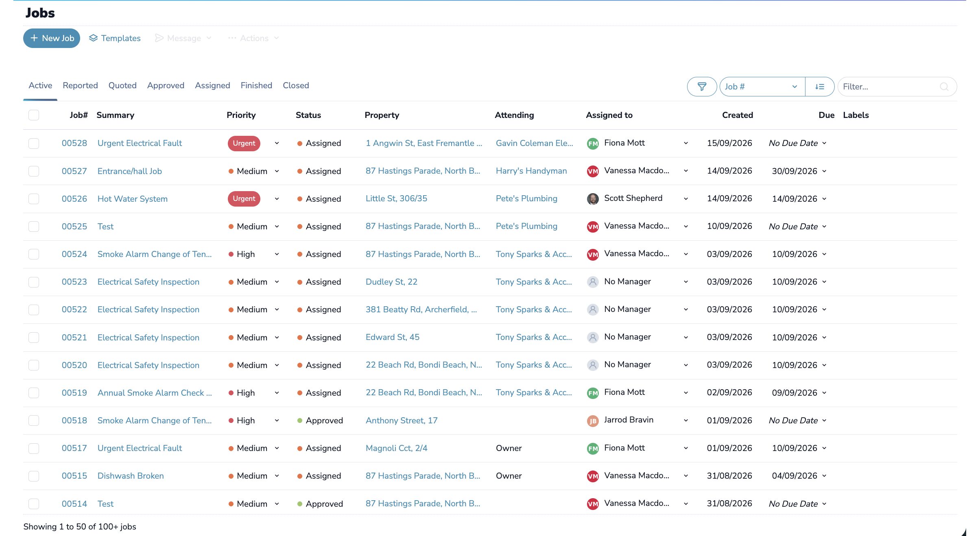Viewport: 980px width, 536px height.
Task: Open Dishwash Broken job summary
Action: [131, 476]
